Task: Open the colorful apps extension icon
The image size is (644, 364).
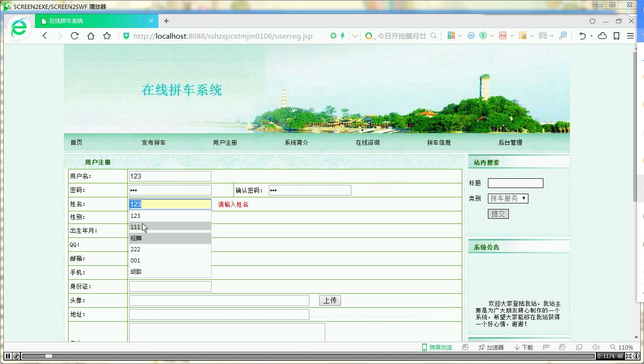Action: [451, 35]
